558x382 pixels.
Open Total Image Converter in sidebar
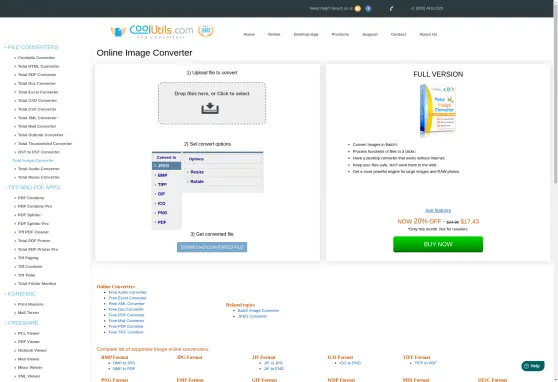(33, 161)
